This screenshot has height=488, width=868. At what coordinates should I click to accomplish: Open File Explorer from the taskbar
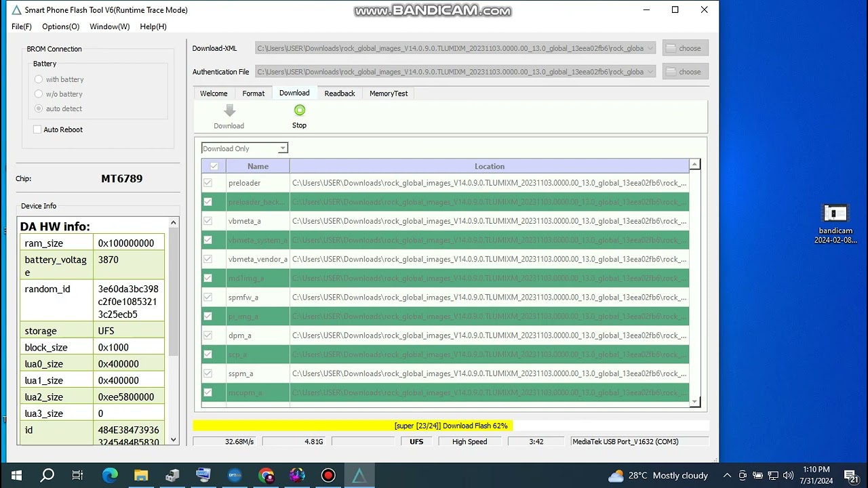tap(141, 475)
